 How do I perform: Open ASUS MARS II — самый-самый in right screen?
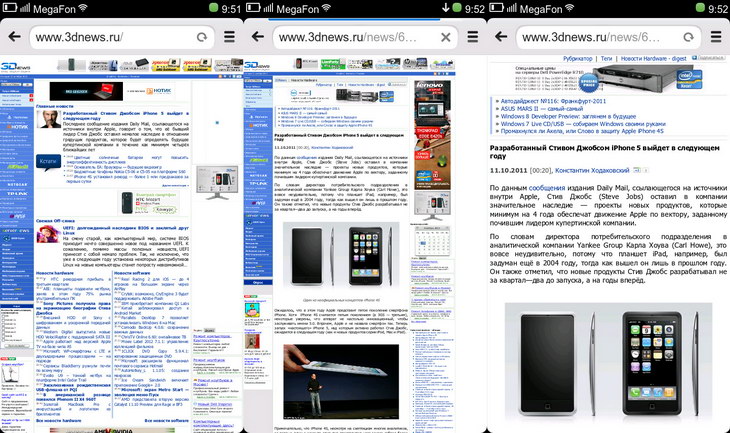pos(541,108)
